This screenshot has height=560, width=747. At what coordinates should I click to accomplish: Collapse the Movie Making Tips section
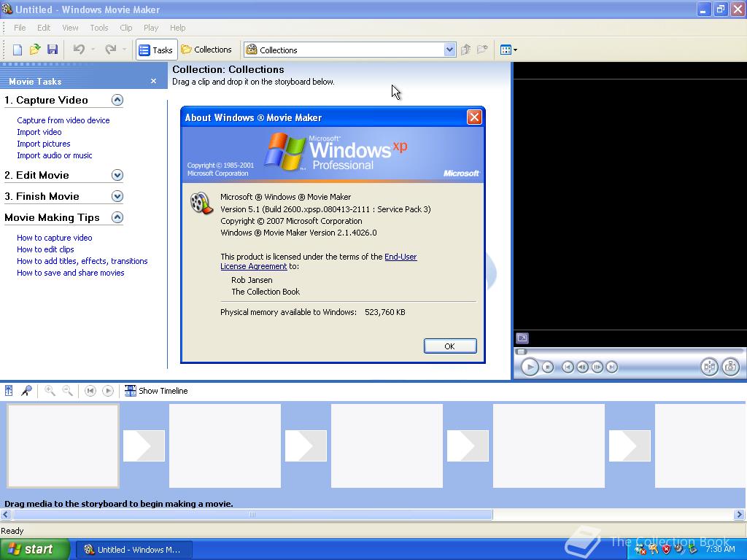pyautogui.click(x=117, y=217)
